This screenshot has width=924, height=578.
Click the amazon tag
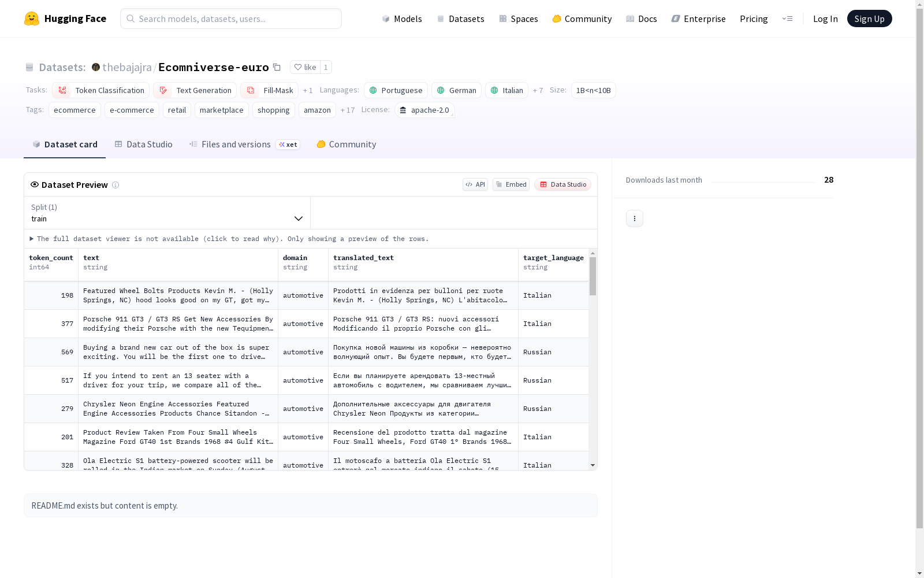(317, 110)
